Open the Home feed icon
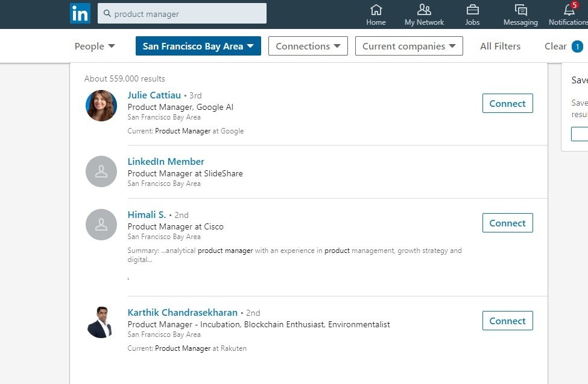 coord(376,10)
